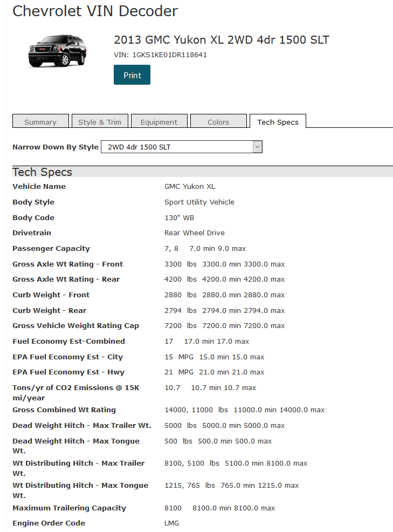Click the Curb Weight - Rear label
Image resolution: width=393 pixels, height=532 pixels.
coord(50,310)
